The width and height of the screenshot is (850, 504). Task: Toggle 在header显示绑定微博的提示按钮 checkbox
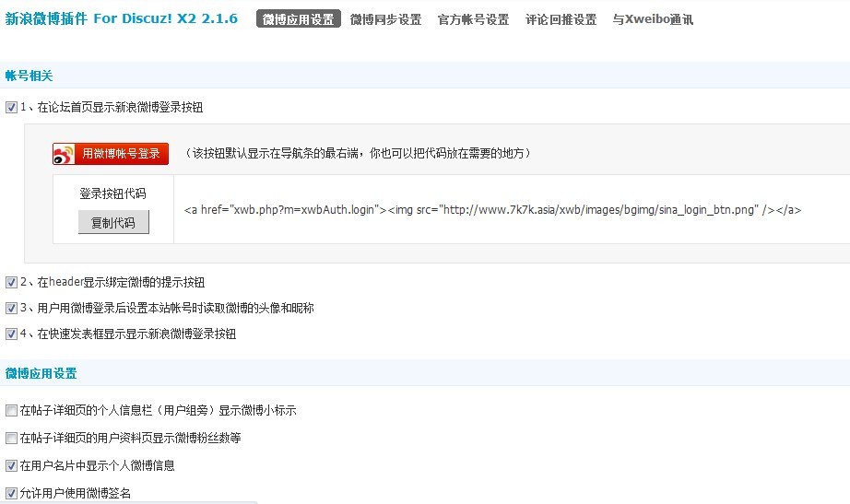[x=11, y=282]
